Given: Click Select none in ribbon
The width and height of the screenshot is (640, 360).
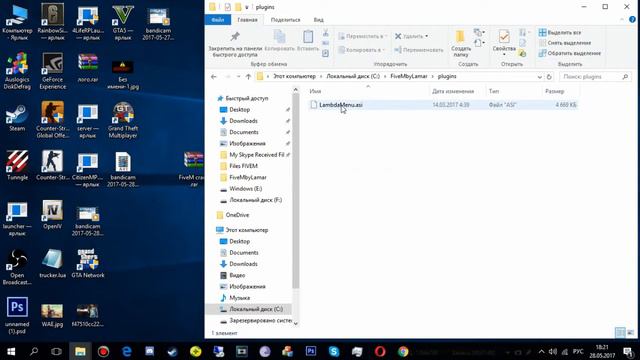Looking at the screenshot, I should [565, 43].
